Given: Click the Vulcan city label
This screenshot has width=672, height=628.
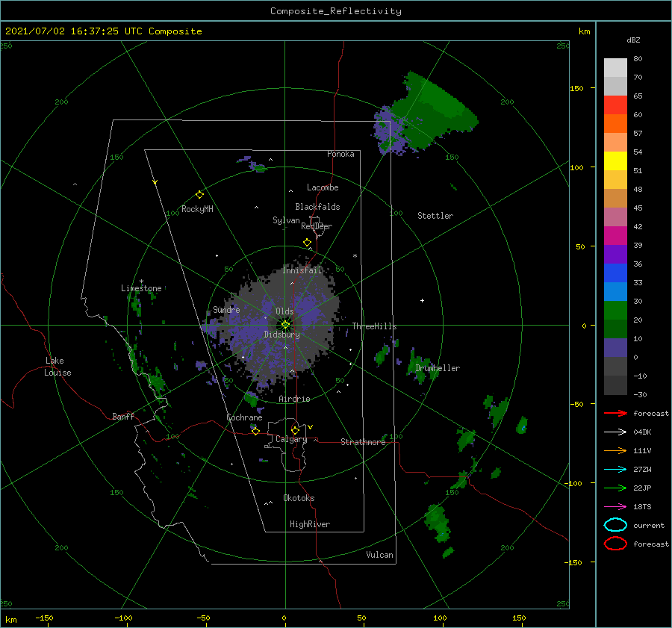Looking at the screenshot, I should point(379,555).
